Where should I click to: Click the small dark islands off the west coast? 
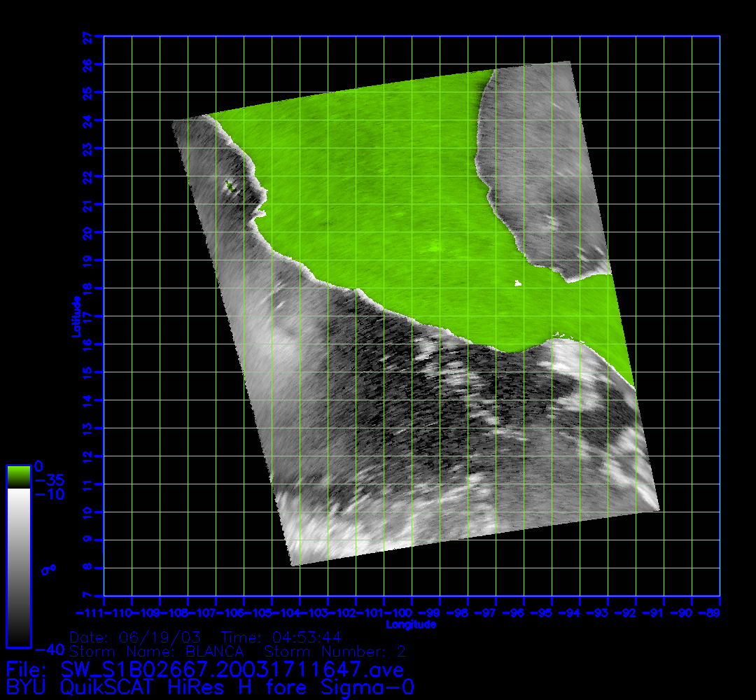coord(230,185)
